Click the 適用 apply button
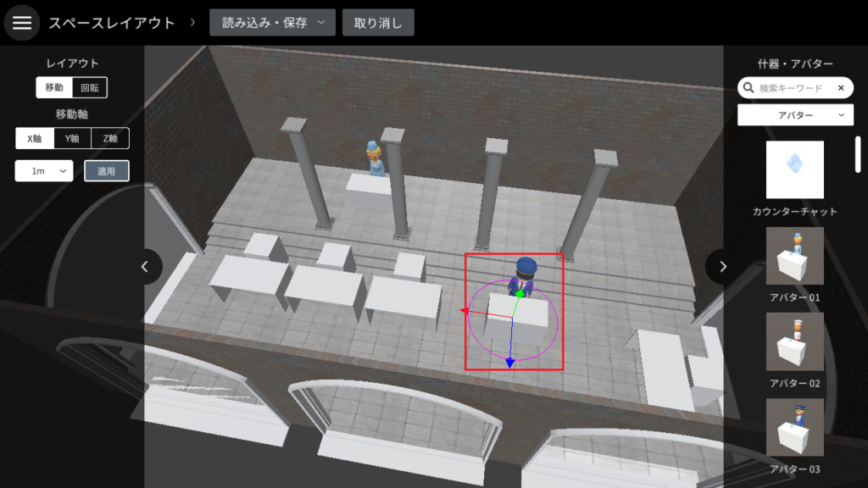The height and width of the screenshot is (488, 868). pos(106,171)
